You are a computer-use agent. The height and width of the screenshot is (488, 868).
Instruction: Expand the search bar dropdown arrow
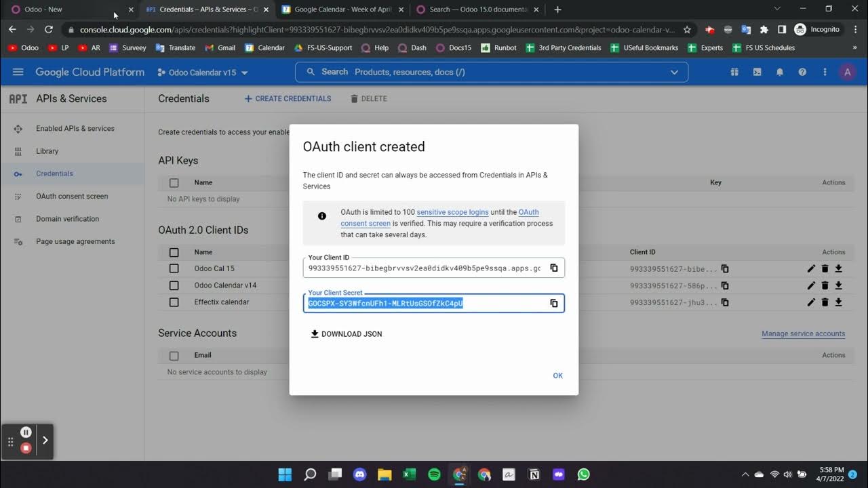[x=674, y=72]
